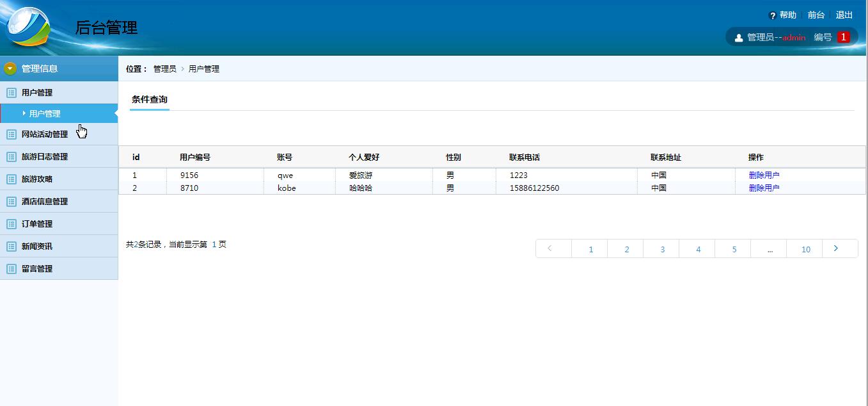Click the list icon beside 新闻资讯

coord(11,247)
